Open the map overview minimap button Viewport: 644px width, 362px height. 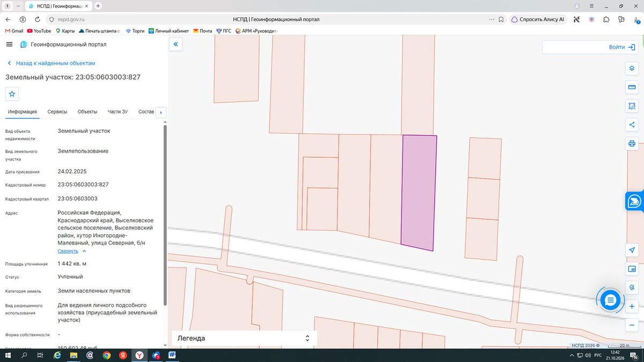pyautogui.click(x=632, y=269)
